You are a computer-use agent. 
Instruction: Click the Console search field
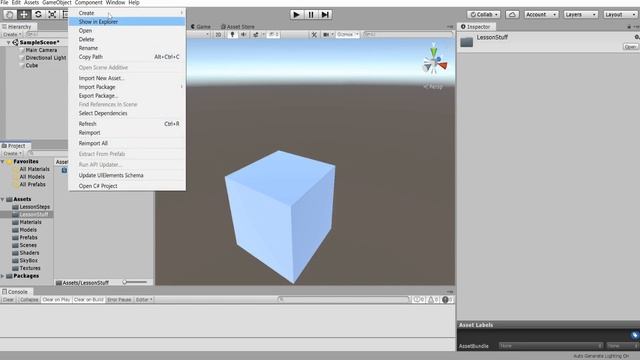click(x=343, y=300)
